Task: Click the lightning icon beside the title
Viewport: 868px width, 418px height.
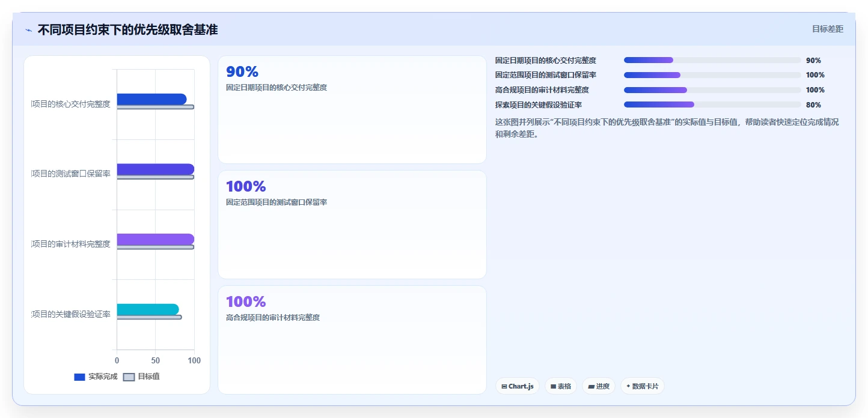Action: 29,30
